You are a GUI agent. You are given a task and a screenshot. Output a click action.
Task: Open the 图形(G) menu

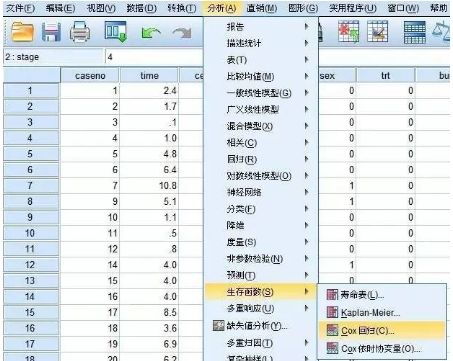[303, 8]
